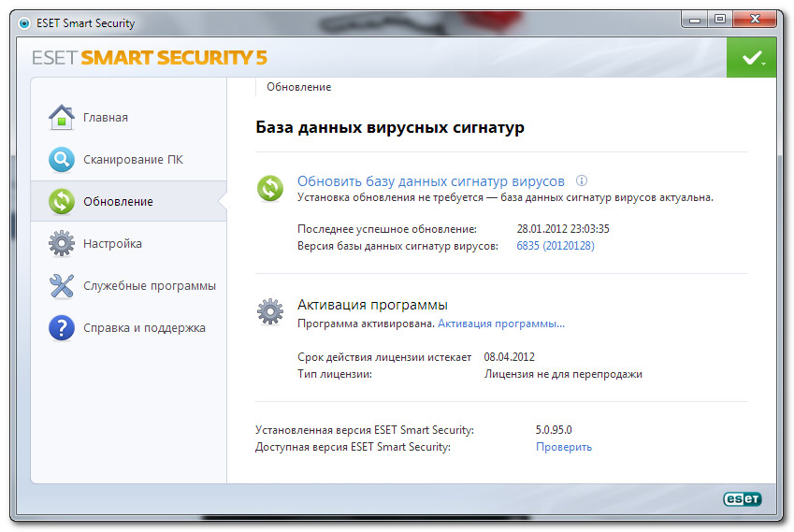Click the gear icon beside Активация программы
794x532 pixels.
click(x=270, y=311)
